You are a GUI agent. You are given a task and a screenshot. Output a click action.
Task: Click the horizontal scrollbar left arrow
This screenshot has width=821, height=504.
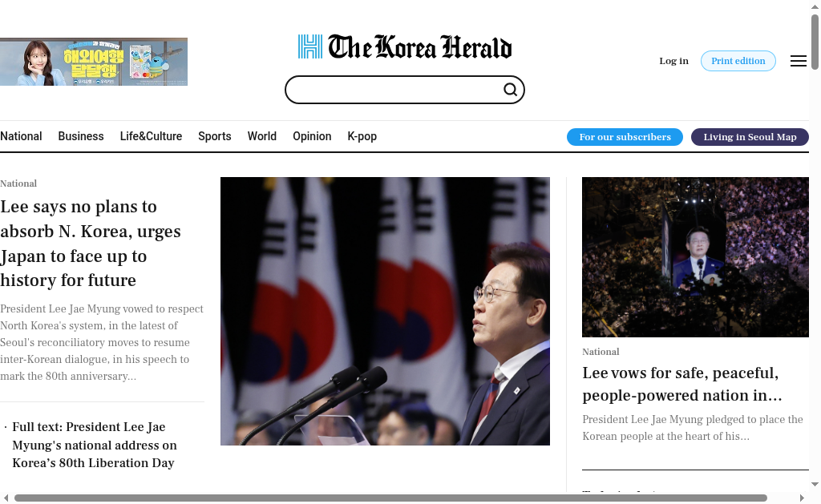tap(6, 498)
